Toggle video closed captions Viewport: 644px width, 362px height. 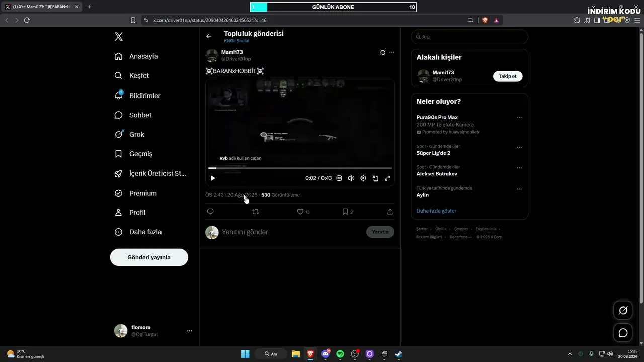[x=339, y=178]
